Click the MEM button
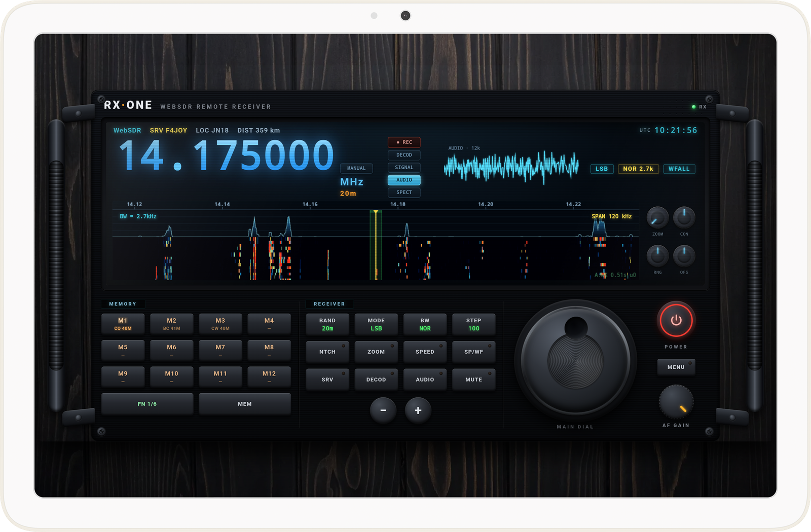This screenshot has width=811, height=532. [245, 404]
